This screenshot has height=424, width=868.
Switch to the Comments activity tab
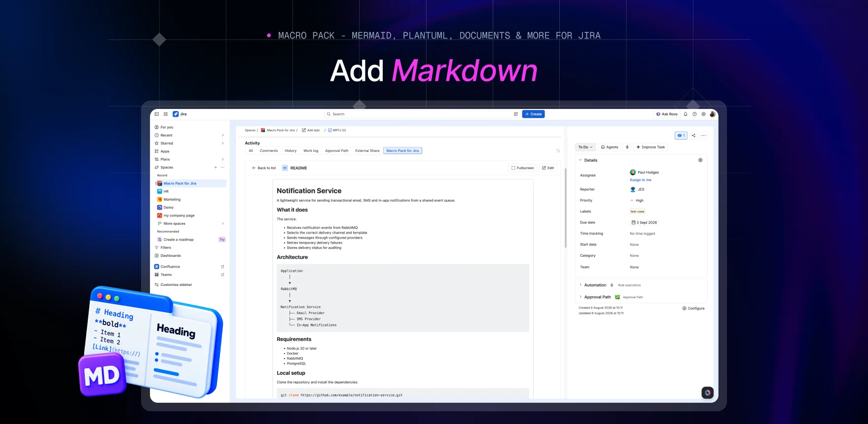(269, 151)
